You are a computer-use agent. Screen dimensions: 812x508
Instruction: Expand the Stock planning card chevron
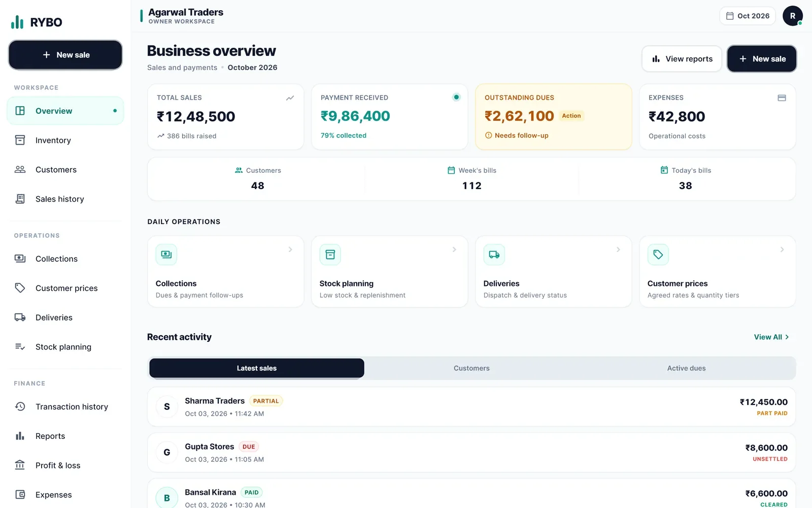454,249
